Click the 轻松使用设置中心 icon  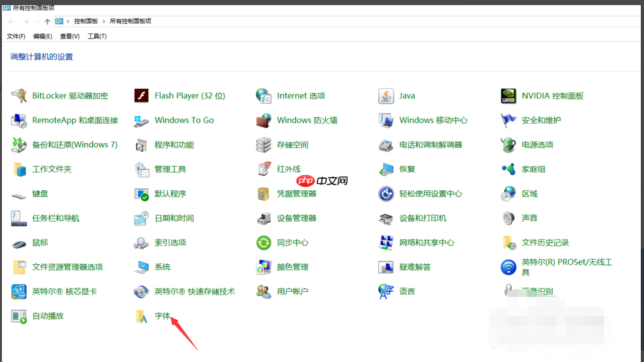(x=386, y=193)
